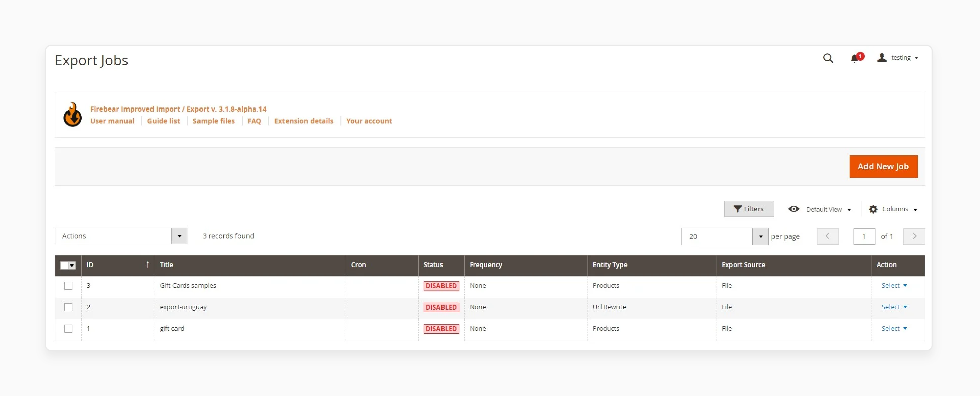Click the Default View eye icon
This screenshot has width=980, height=396.
(x=794, y=209)
